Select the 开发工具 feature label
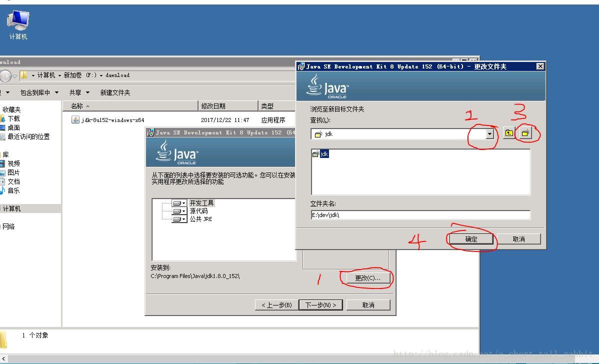Image resolution: width=599 pixels, height=364 pixels. (x=201, y=203)
